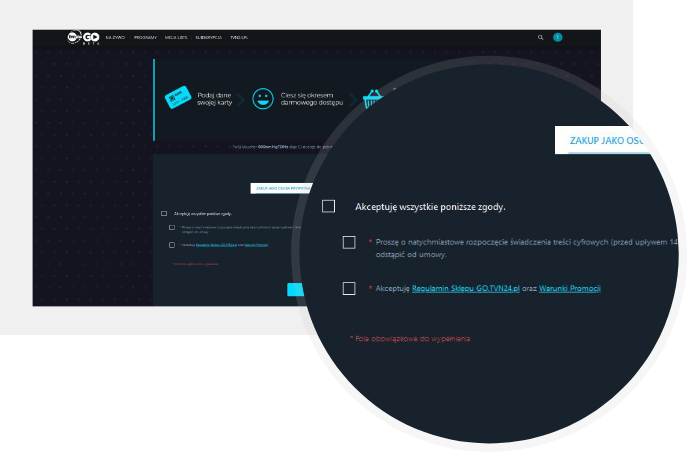Tick small regulations consent checkbox in page

pos(172,244)
